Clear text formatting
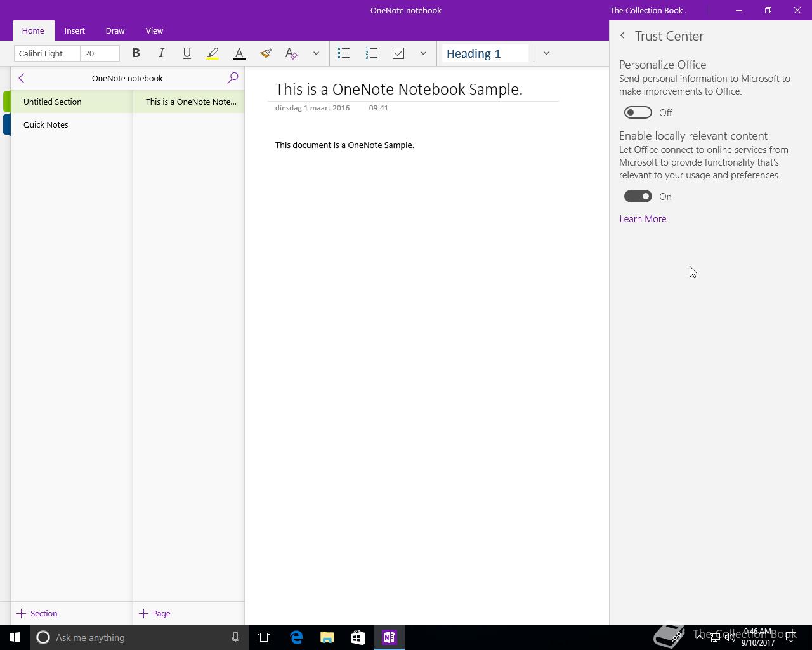Screen dimensions: 812x650 291,53
